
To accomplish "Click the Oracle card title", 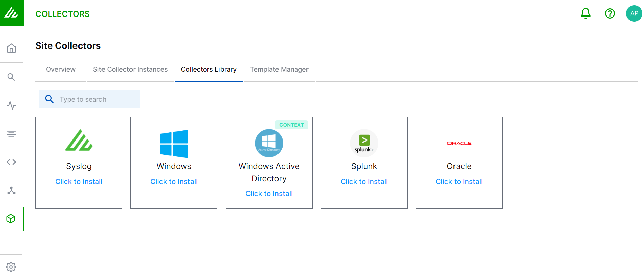I will click(459, 166).
